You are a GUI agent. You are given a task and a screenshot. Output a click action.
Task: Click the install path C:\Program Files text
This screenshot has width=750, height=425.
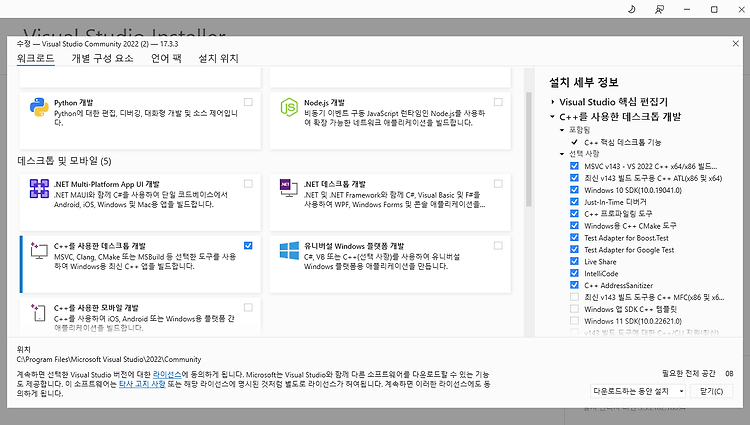pos(109,359)
